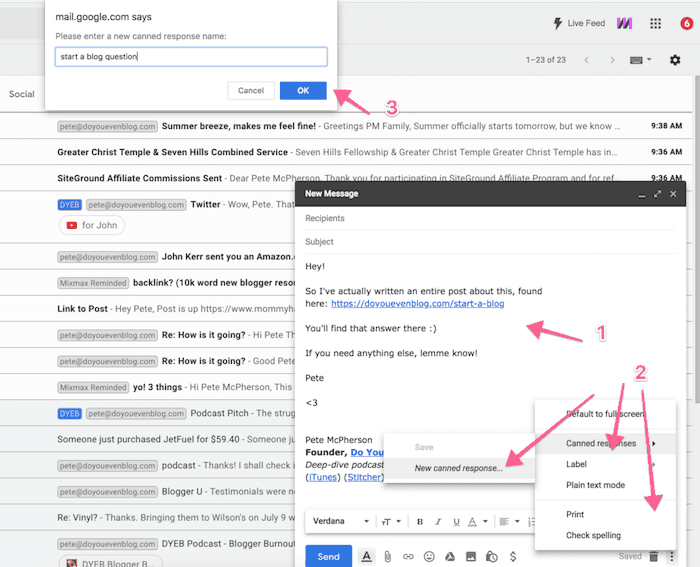Open the doyouevenblog.com/start-a-blog link
This screenshot has width=700, height=567.
[417, 304]
